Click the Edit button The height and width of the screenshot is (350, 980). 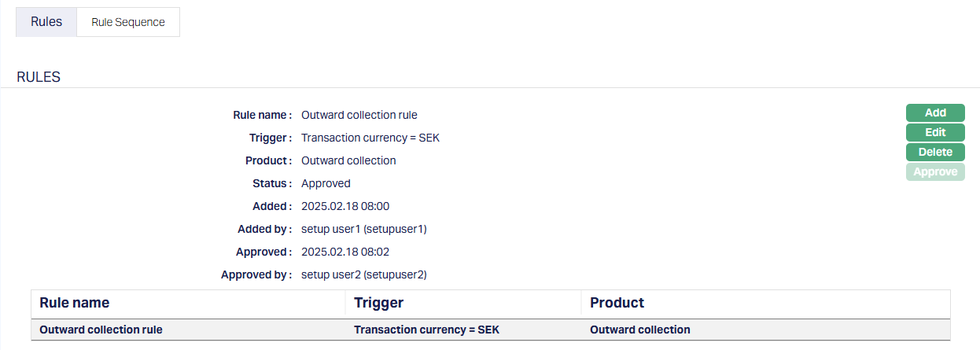(x=935, y=132)
